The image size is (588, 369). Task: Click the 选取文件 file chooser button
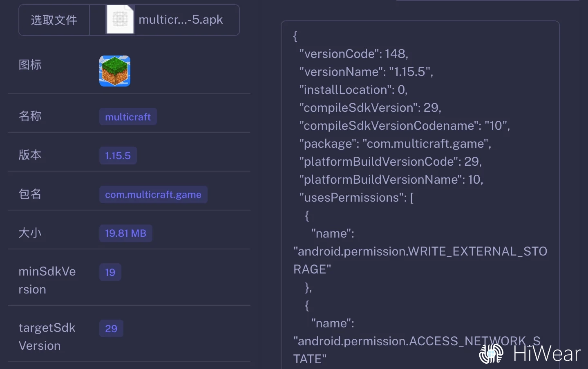tap(54, 20)
